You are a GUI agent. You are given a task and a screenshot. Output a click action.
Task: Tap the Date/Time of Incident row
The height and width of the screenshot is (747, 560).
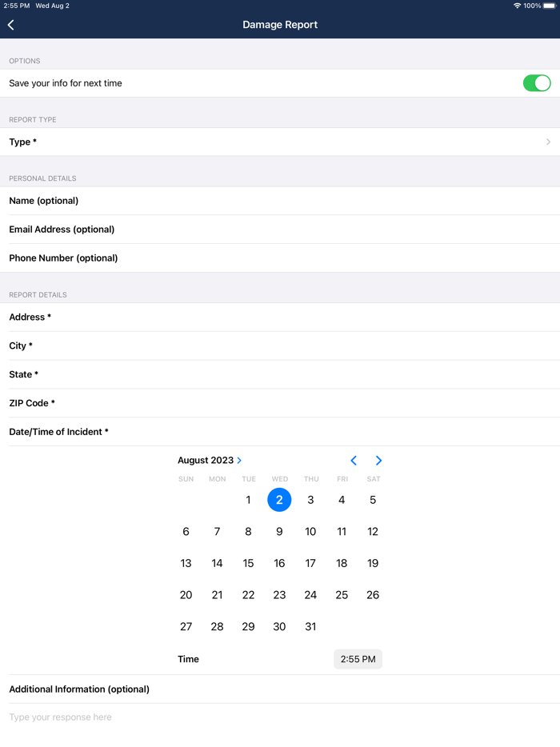(280, 432)
